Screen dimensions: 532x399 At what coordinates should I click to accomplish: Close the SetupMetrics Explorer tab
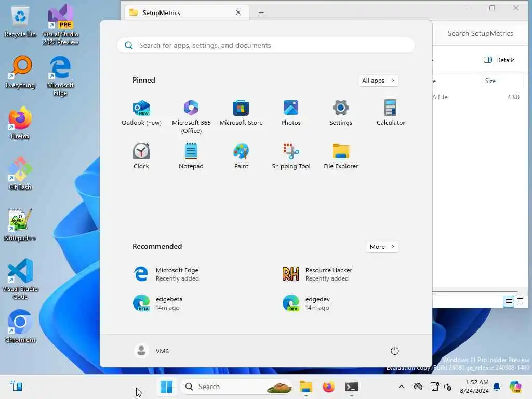point(238,12)
